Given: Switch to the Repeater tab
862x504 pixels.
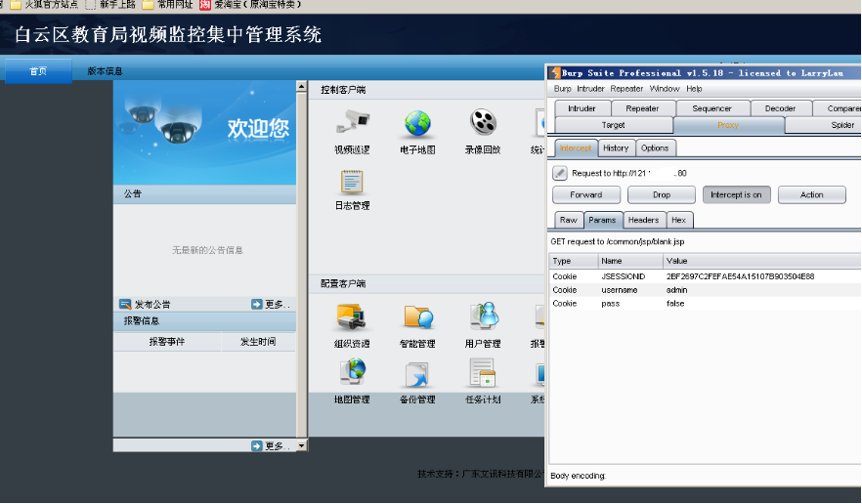Looking at the screenshot, I should (642, 108).
